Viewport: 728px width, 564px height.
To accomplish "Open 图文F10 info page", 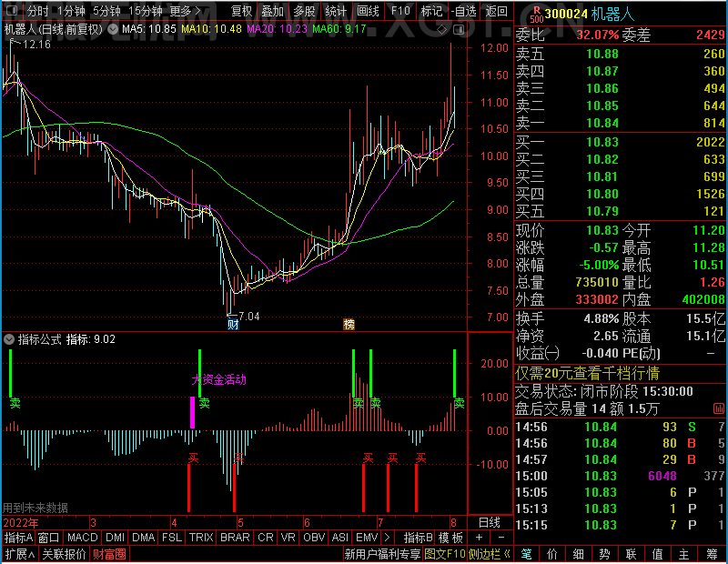I will click(445, 554).
